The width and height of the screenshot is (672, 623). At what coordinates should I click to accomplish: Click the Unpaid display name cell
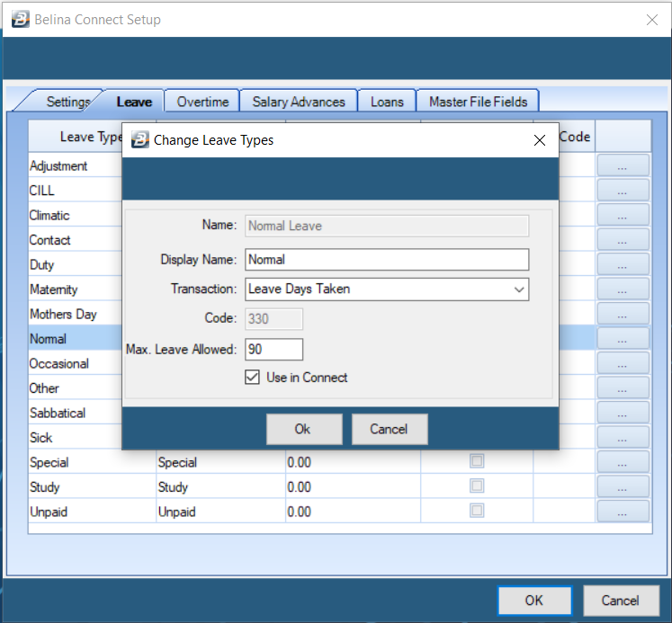[220, 512]
